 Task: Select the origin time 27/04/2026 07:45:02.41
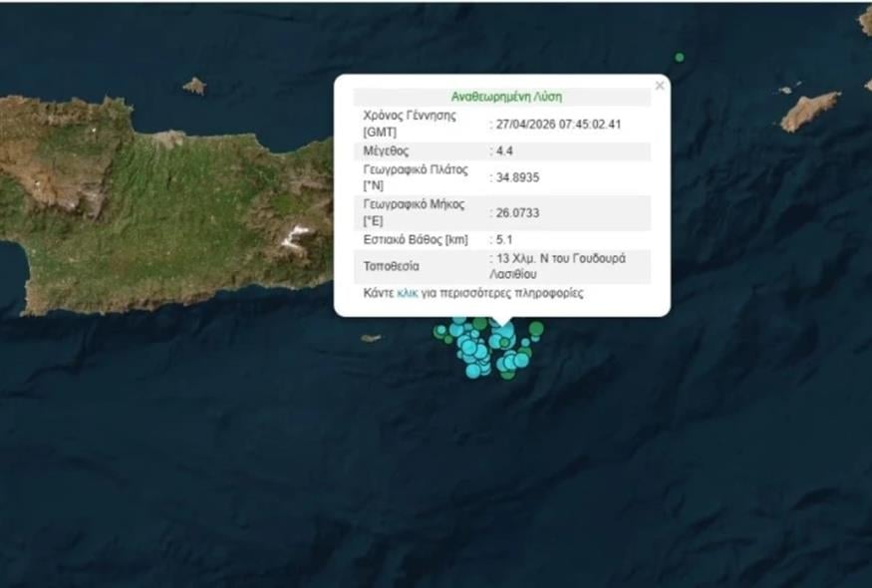[558, 125]
